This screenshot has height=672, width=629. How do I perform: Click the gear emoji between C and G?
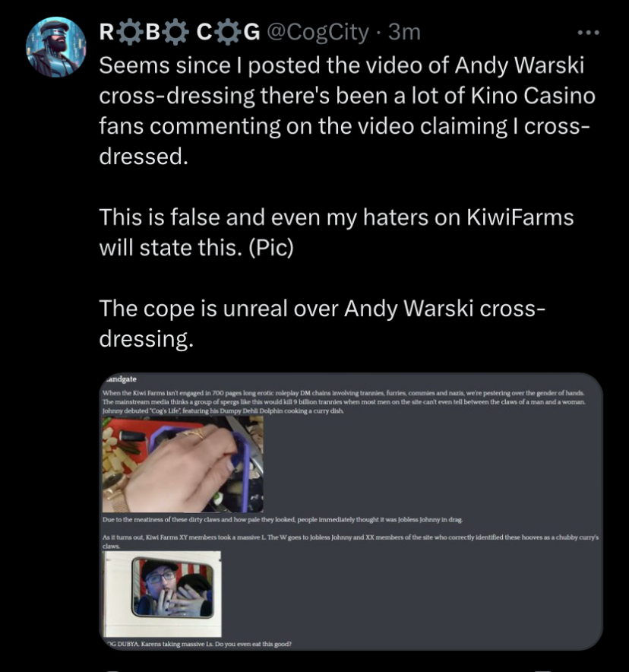click(229, 32)
